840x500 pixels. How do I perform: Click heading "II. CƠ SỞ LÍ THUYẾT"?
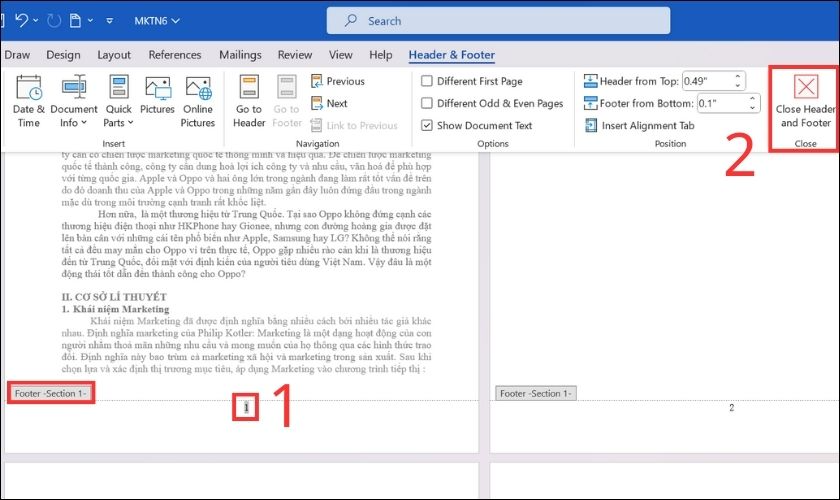(114, 297)
